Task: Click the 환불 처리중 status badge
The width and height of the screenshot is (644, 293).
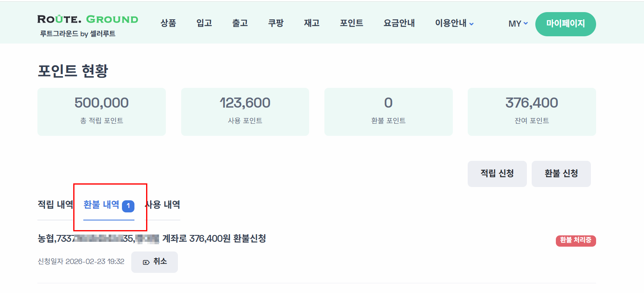Action: (x=576, y=241)
